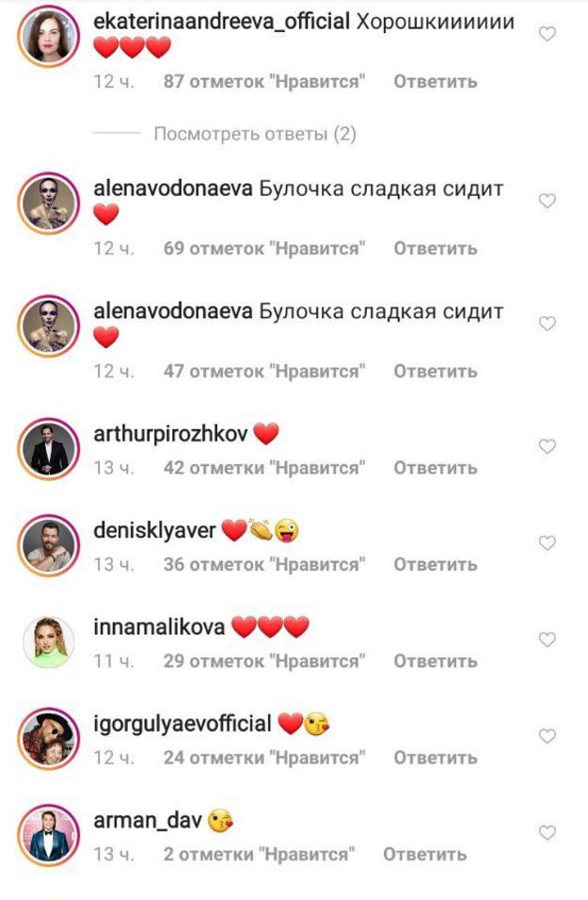Screen dimensions: 588x900
Task: View 36 likes on denisklyaver's comment
Action: coord(264,564)
